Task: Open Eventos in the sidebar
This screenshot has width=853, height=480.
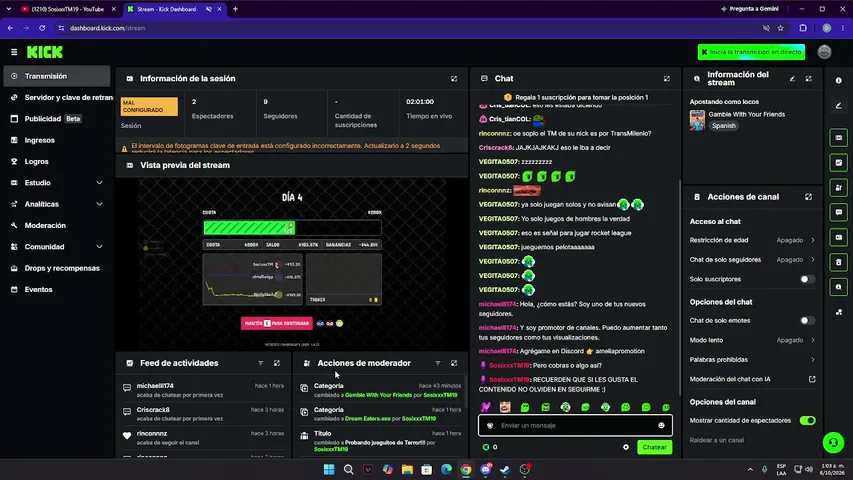Action: [57, 290]
